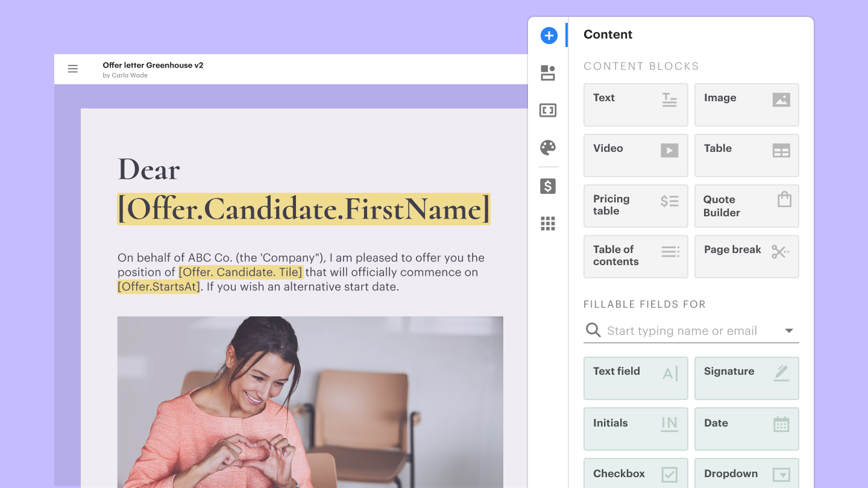The image size is (868, 488).
Task: Expand the recipient dropdown arrow
Action: click(789, 331)
